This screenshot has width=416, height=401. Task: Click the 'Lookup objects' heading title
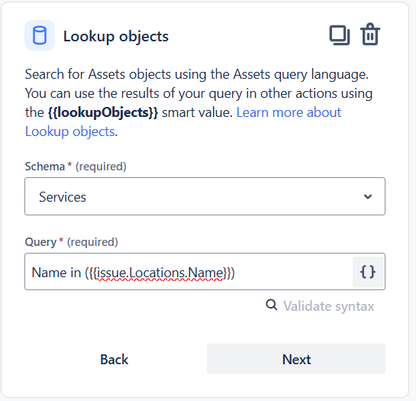[116, 36]
